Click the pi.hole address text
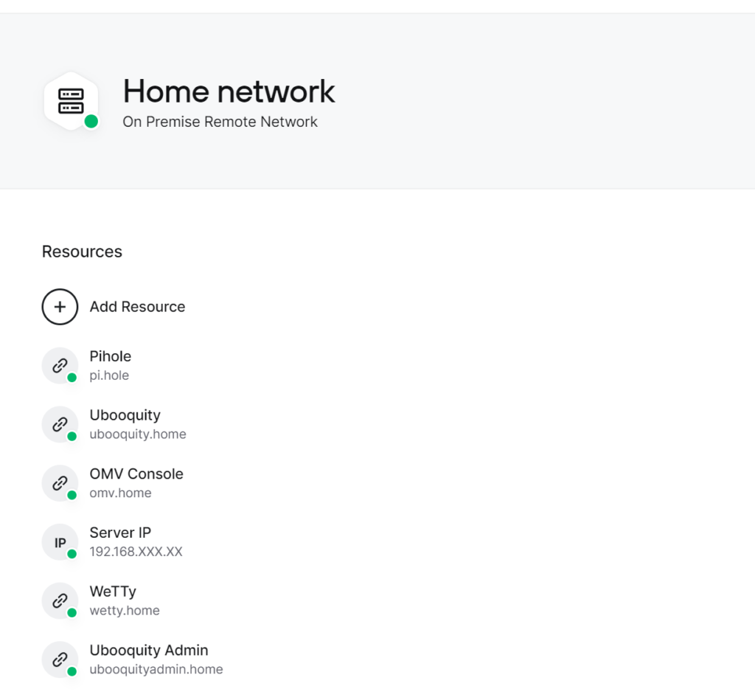The image size is (755, 700). [109, 375]
